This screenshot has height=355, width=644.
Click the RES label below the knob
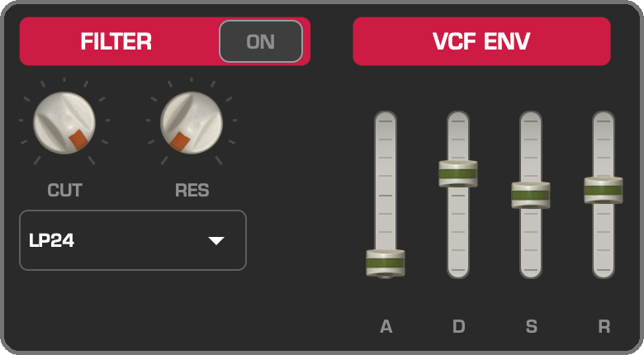click(x=192, y=190)
